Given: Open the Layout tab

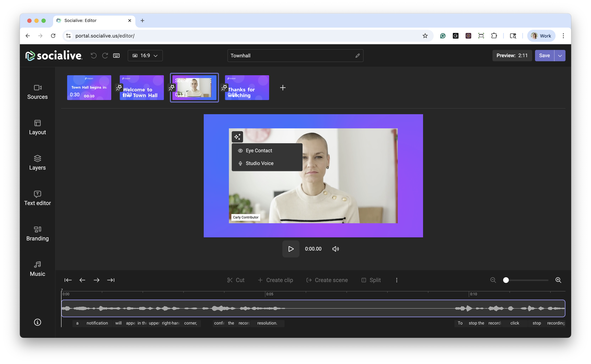Looking at the screenshot, I should click(x=37, y=127).
